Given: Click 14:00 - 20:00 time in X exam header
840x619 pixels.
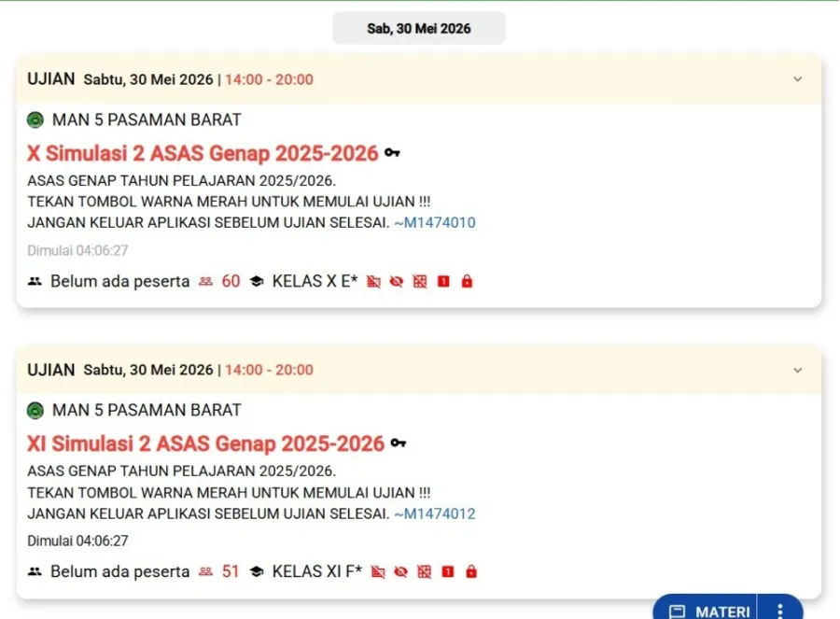Looking at the screenshot, I should (269, 79).
